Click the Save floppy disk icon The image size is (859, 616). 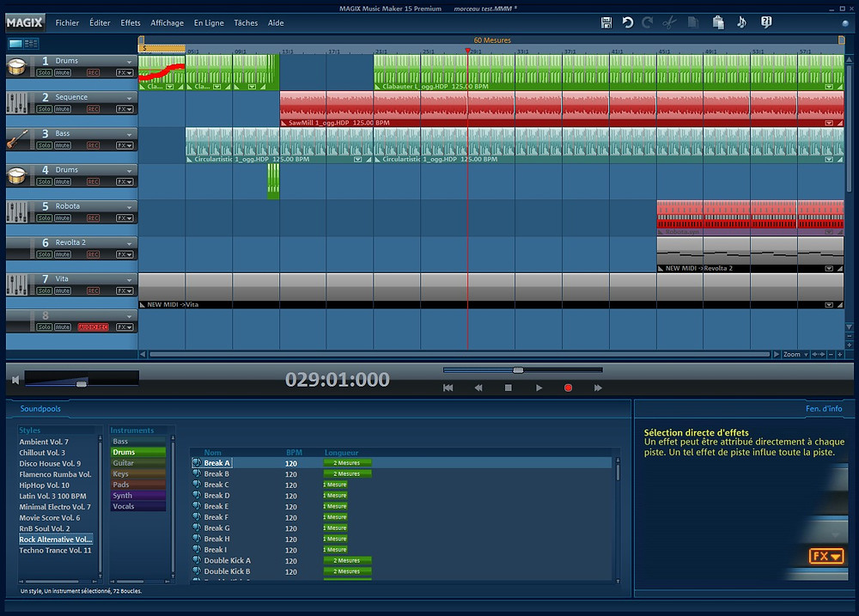click(x=606, y=22)
